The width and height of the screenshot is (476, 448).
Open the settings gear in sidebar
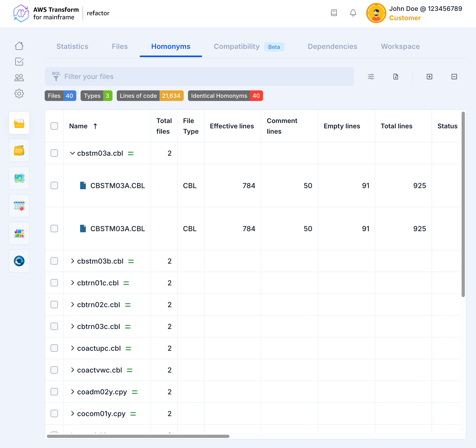(x=19, y=94)
